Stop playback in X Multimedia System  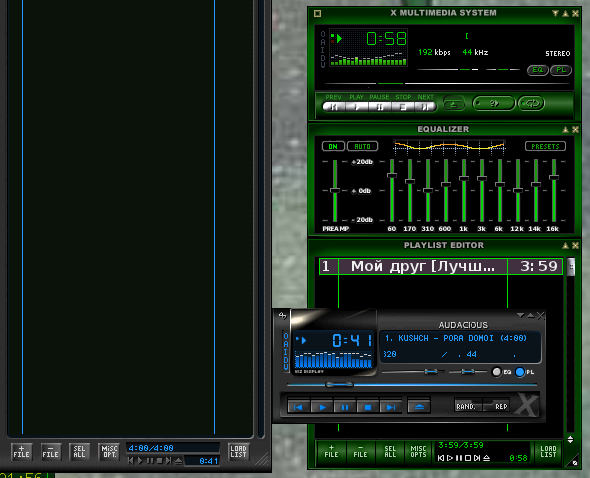point(403,107)
